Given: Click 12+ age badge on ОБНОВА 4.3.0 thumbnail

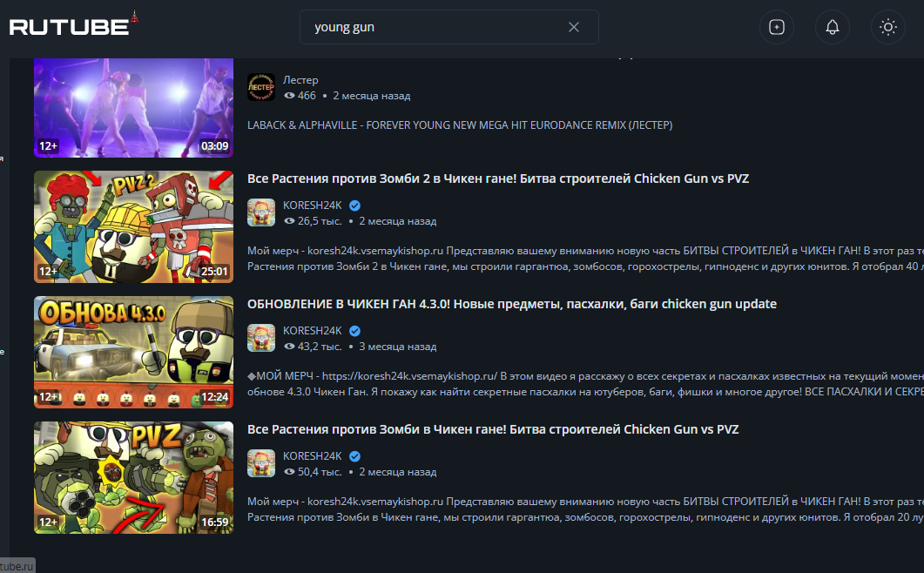Looking at the screenshot, I should click(48, 397).
